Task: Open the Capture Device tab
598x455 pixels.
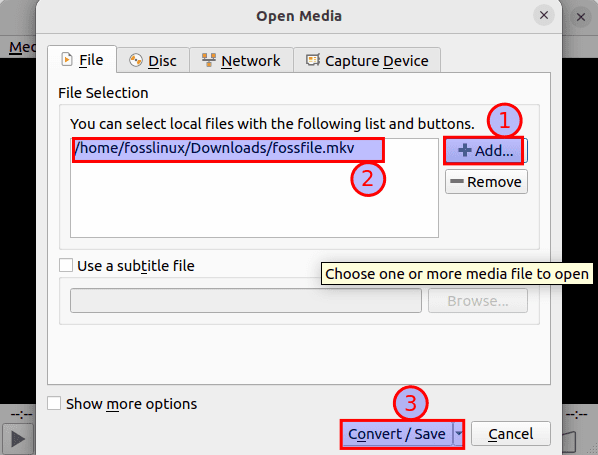Action: [x=367, y=60]
